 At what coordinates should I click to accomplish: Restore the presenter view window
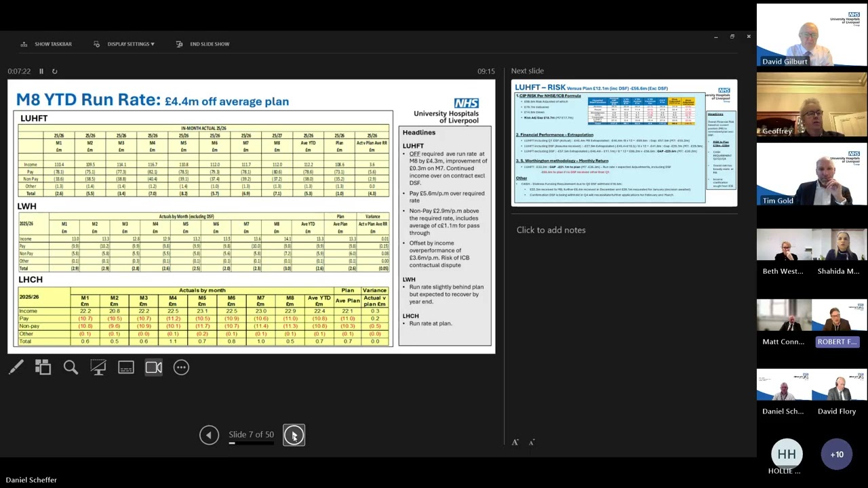click(732, 37)
